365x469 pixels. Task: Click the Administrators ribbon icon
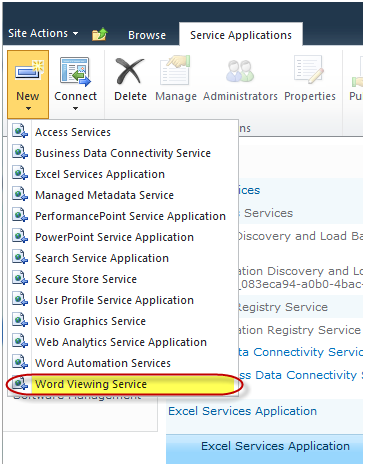[x=240, y=71]
